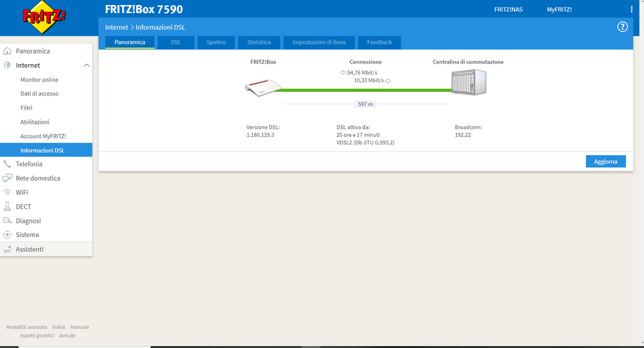Open the Internet sidebar menu
Screen dimensions: 644x348
[28, 65]
